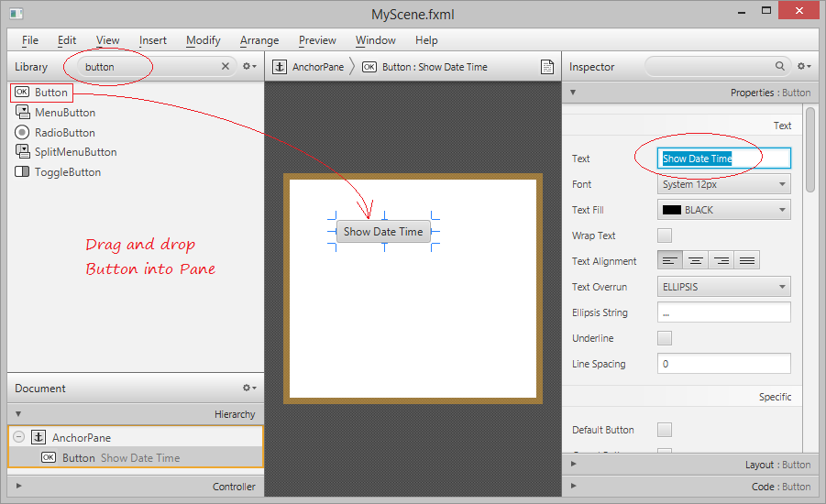The width and height of the screenshot is (826, 504).
Task: Open the Modify menu
Action: tap(203, 40)
